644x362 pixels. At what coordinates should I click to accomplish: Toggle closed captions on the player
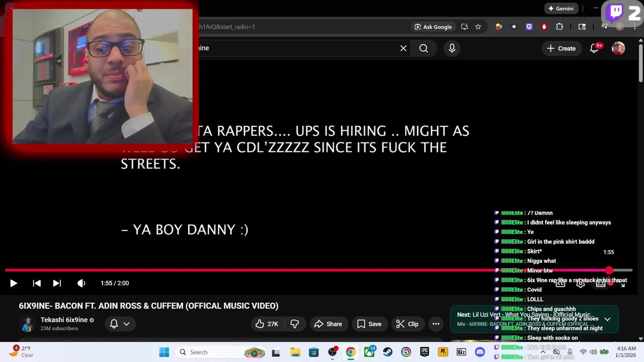(x=560, y=284)
